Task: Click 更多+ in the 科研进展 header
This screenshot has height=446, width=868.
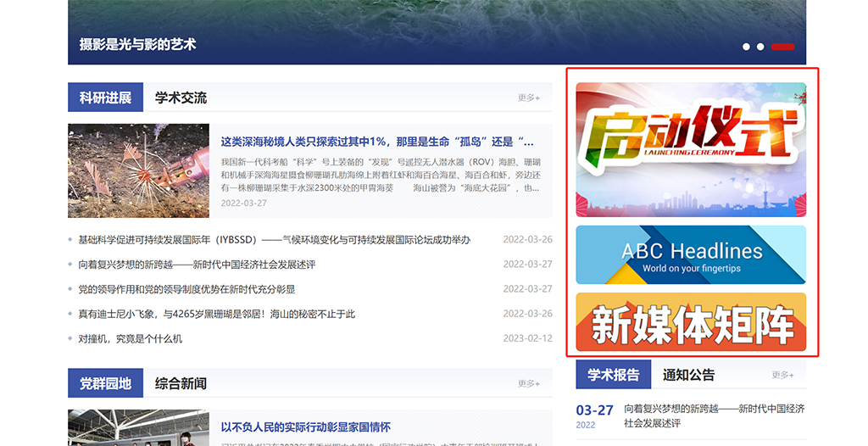Action: 529,98
